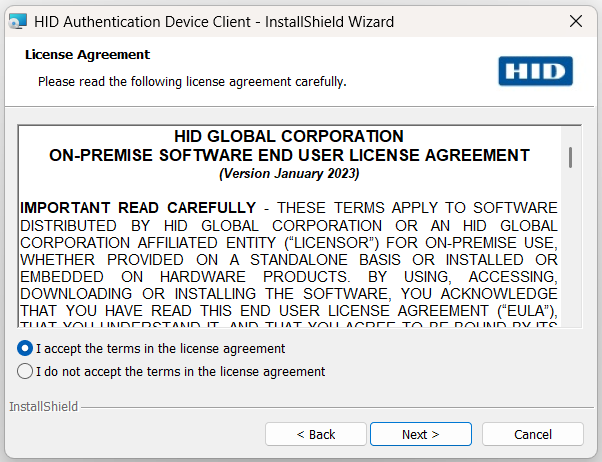Click the "I do not accept" label text

[x=180, y=371]
